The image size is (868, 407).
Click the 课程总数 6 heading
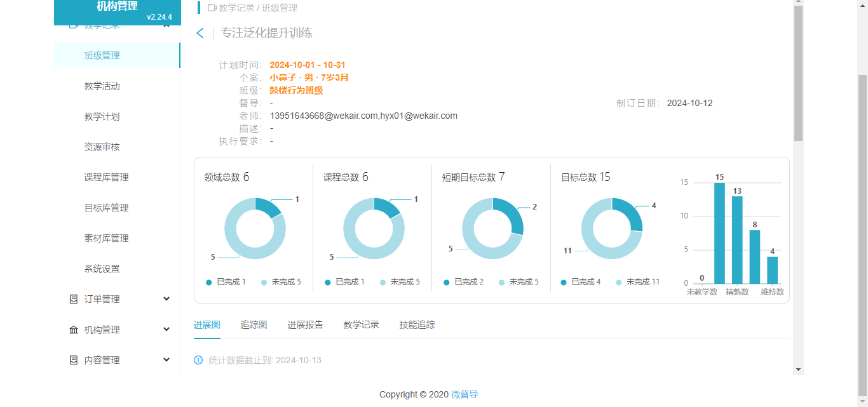pyautogui.click(x=346, y=177)
